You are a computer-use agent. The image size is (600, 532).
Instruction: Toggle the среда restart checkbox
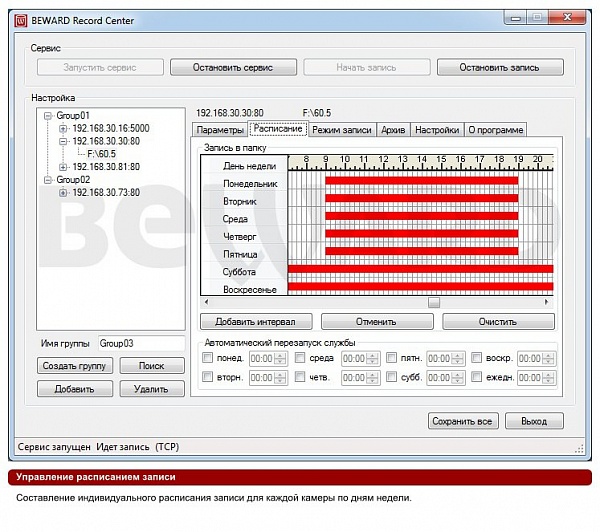(x=300, y=357)
